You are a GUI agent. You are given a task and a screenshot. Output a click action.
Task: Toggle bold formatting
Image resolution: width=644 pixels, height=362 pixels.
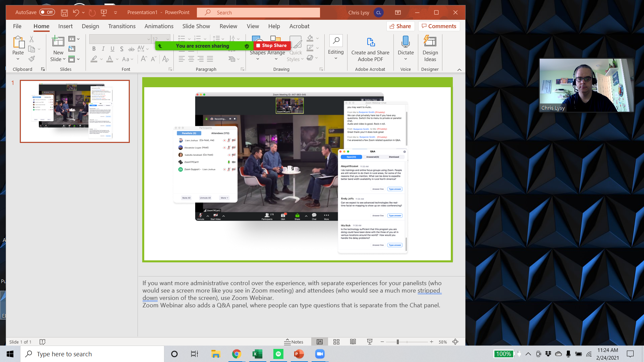coord(94,49)
